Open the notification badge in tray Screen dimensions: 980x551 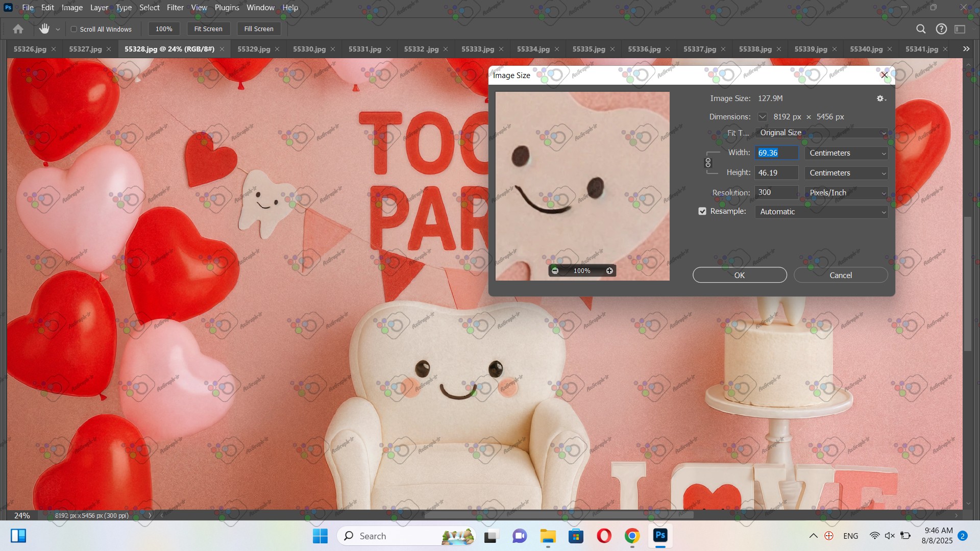pos(962,536)
